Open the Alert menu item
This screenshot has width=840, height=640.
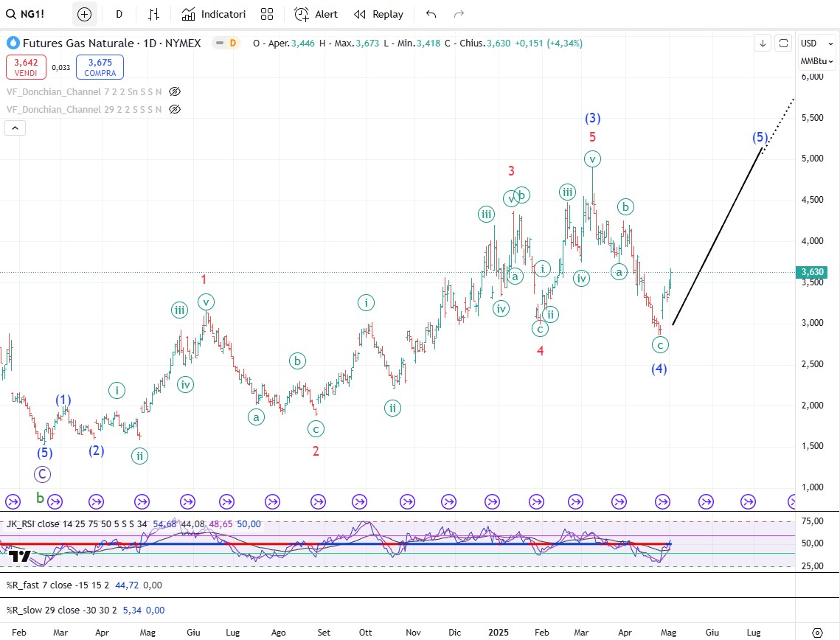click(x=316, y=14)
